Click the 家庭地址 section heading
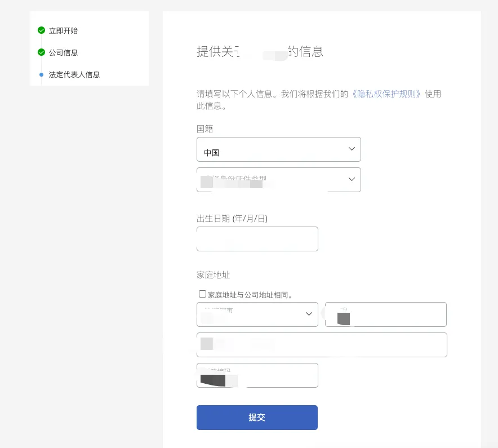Image resolution: width=498 pixels, height=448 pixels. 213,275
